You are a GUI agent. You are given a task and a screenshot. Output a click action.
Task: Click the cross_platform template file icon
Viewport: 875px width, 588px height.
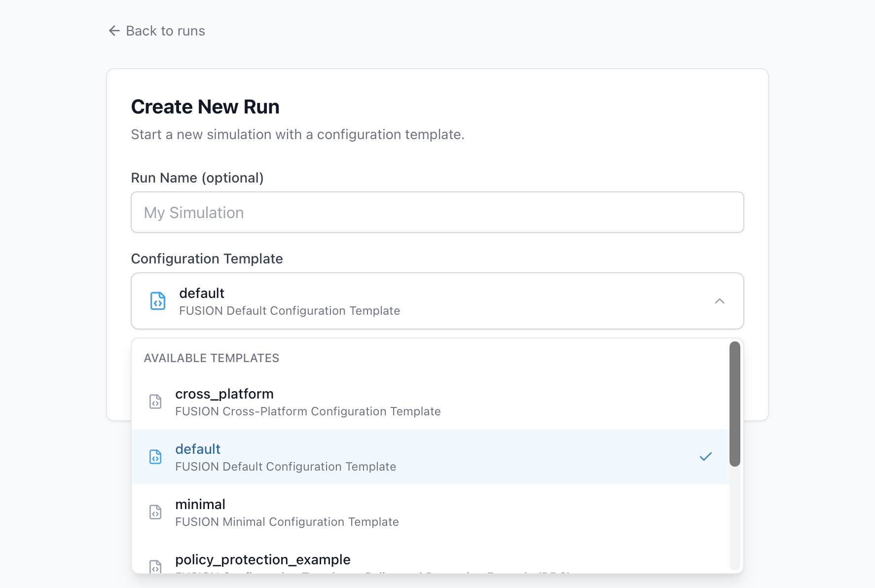(x=155, y=402)
